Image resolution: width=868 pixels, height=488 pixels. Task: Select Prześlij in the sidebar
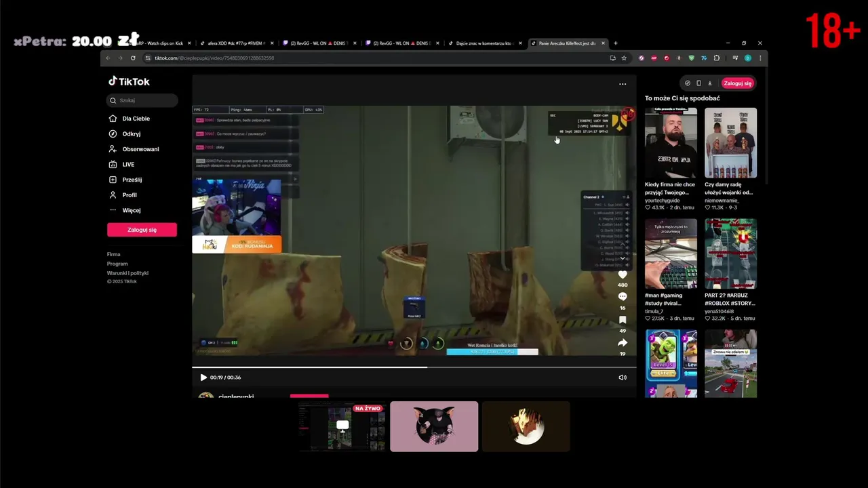(x=132, y=180)
